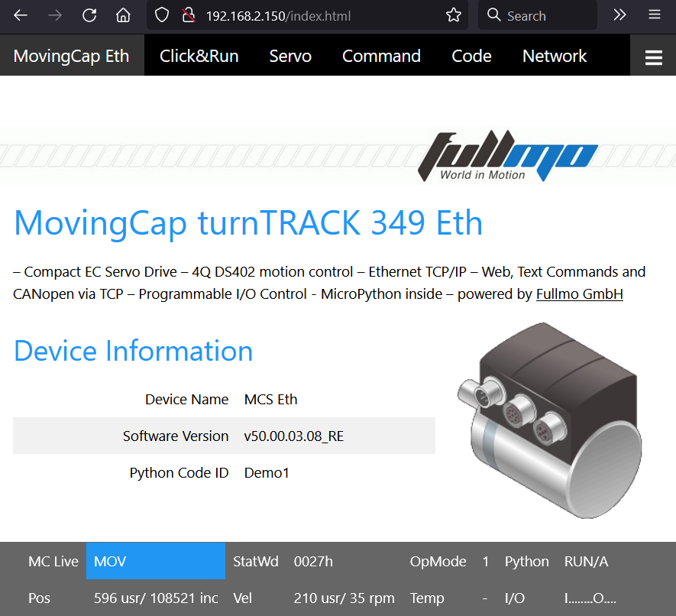Select the StatWd value 0027h
Image resolution: width=676 pixels, height=616 pixels.
coord(313,561)
